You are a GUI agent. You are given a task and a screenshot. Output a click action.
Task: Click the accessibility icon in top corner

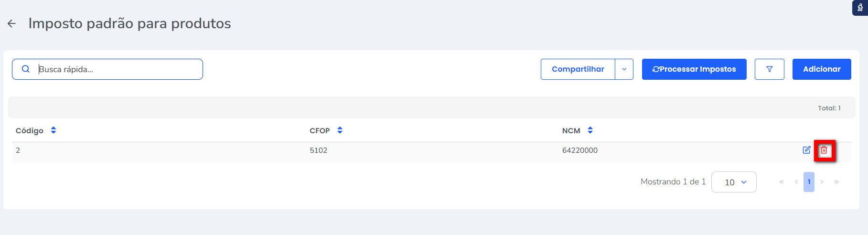860,8
